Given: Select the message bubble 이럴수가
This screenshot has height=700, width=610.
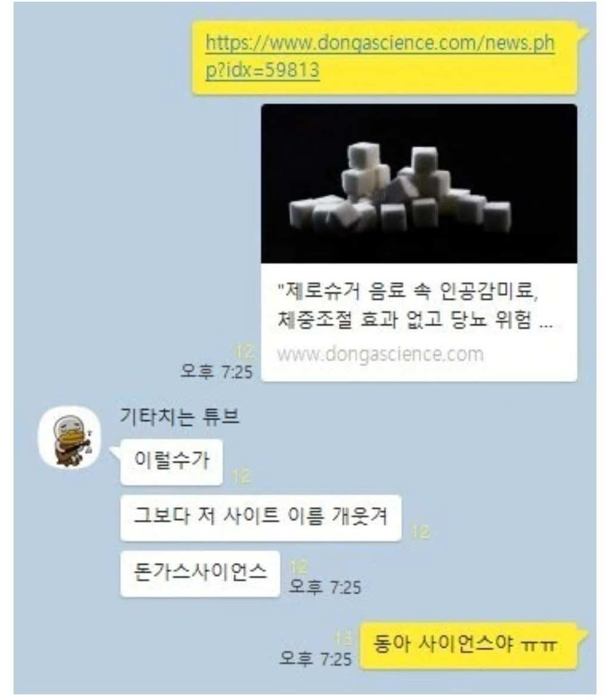Looking at the screenshot, I should pyautogui.click(x=171, y=462).
